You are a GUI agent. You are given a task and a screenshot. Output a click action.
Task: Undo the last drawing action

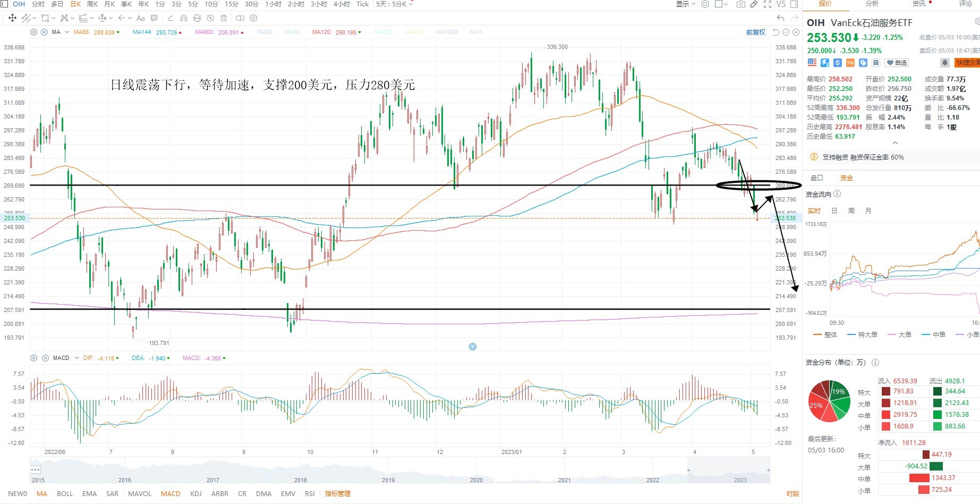[x=780, y=18]
